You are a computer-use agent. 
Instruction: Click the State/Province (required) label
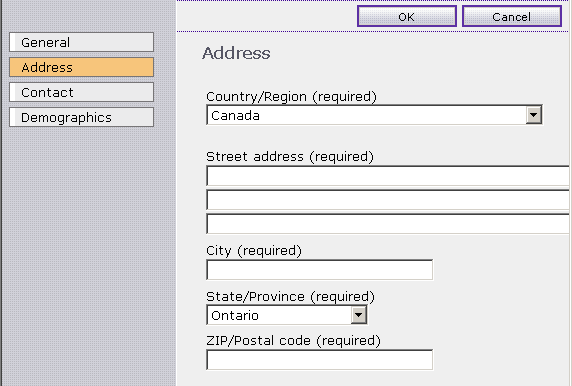pos(290,297)
